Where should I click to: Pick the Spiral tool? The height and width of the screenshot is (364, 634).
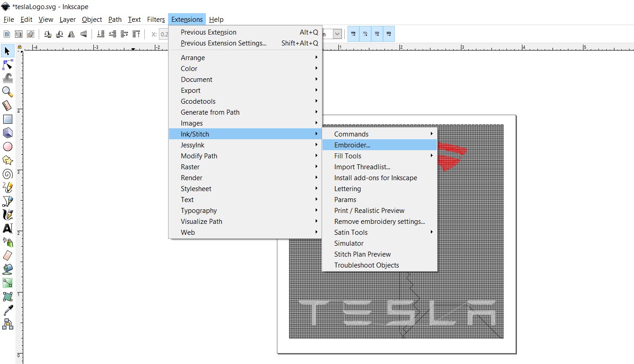click(x=7, y=174)
